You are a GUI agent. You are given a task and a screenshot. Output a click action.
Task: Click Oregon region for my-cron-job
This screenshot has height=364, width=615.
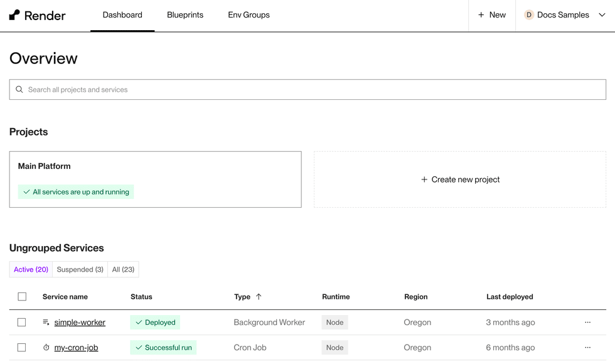tap(417, 348)
